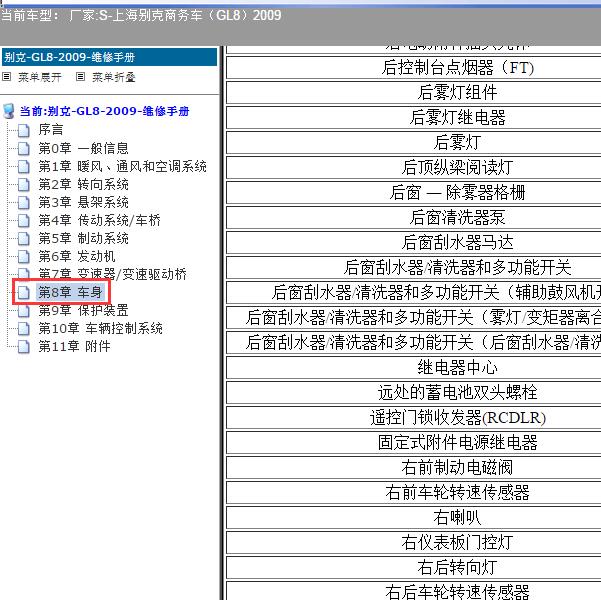
Task: Open the 后雾灯 table row
Action: tap(414, 143)
